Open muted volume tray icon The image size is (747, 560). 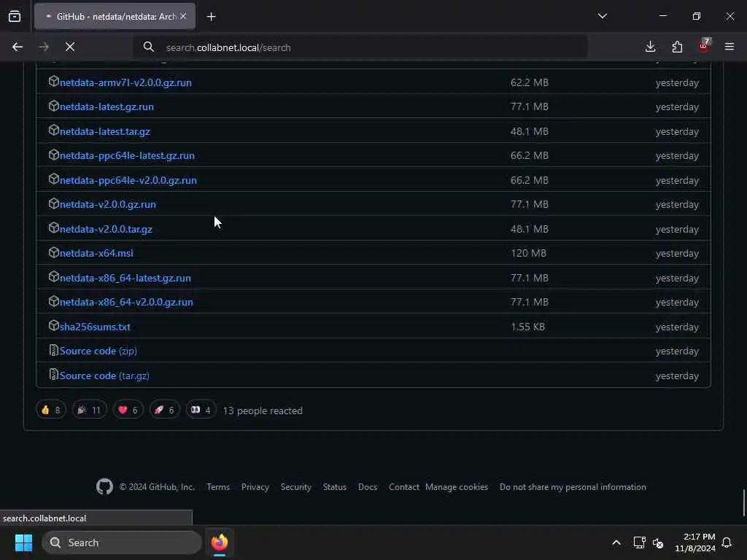pos(658,542)
